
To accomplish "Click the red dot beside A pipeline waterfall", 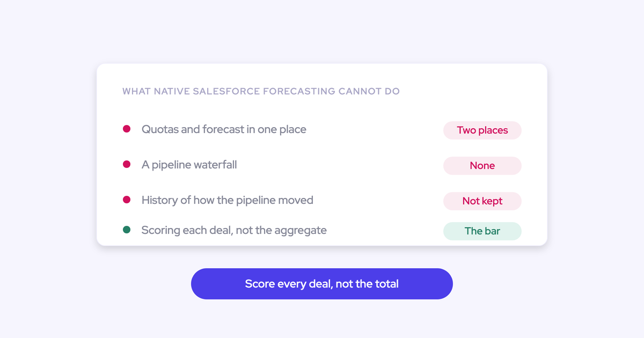I will click(x=127, y=164).
